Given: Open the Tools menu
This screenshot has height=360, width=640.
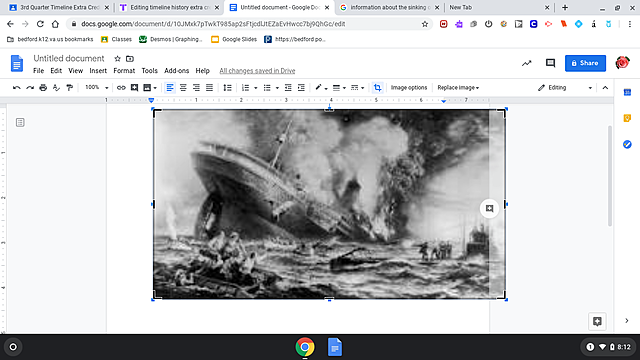Looking at the screenshot, I should click(x=149, y=71).
